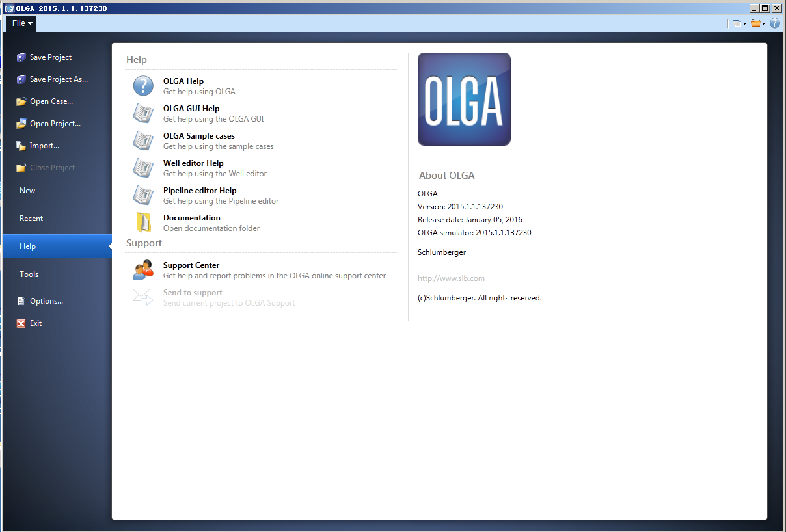
Task: Click the OLGA logo image
Action: pyautogui.click(x=464, y=99)
